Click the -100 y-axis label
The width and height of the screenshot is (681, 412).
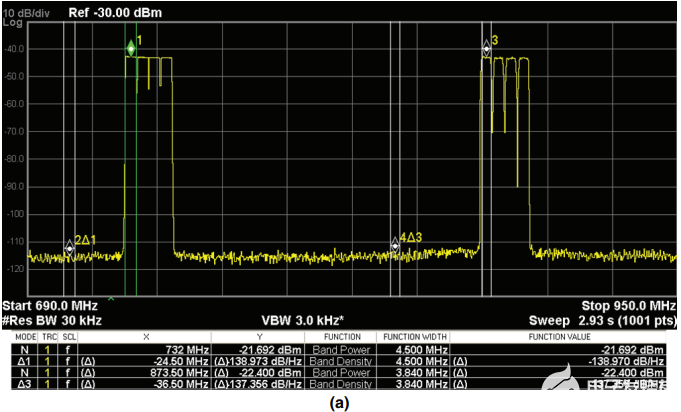(16, 214)
